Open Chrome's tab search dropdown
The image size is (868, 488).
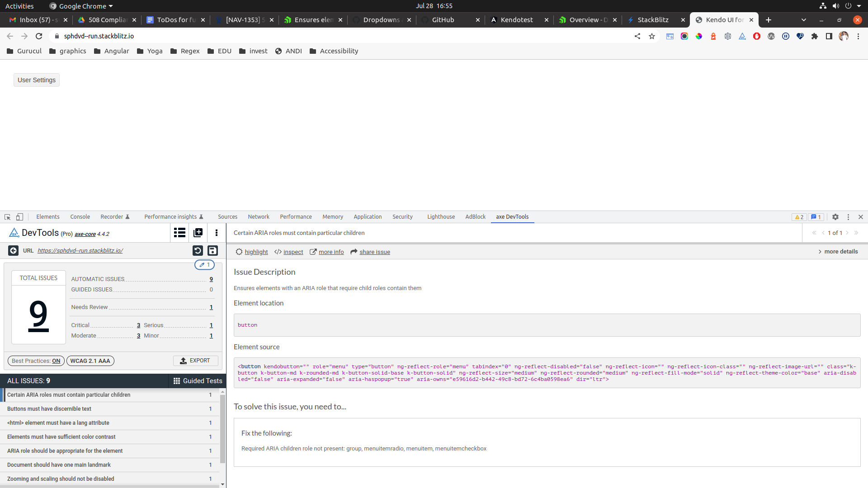click(804, 20)
